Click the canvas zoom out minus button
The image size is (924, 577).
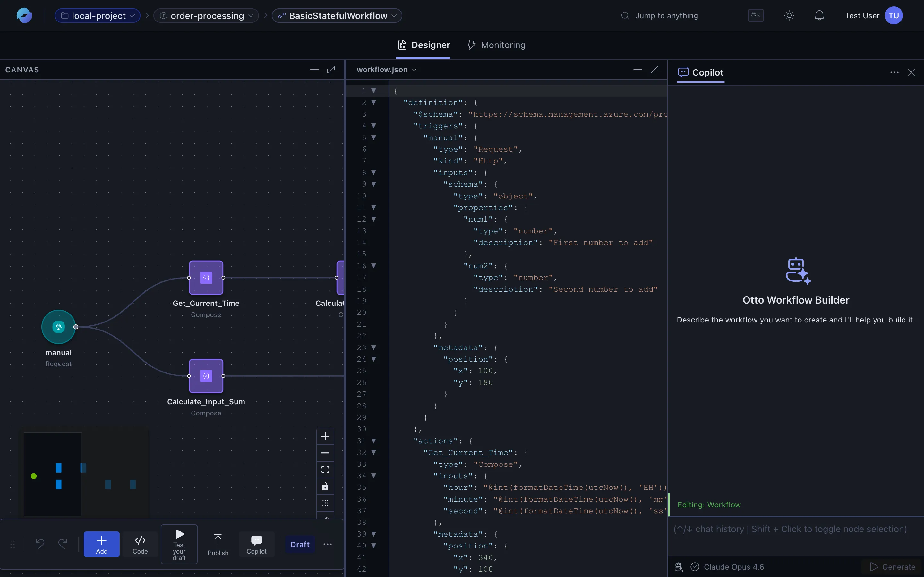coord(325,453)
